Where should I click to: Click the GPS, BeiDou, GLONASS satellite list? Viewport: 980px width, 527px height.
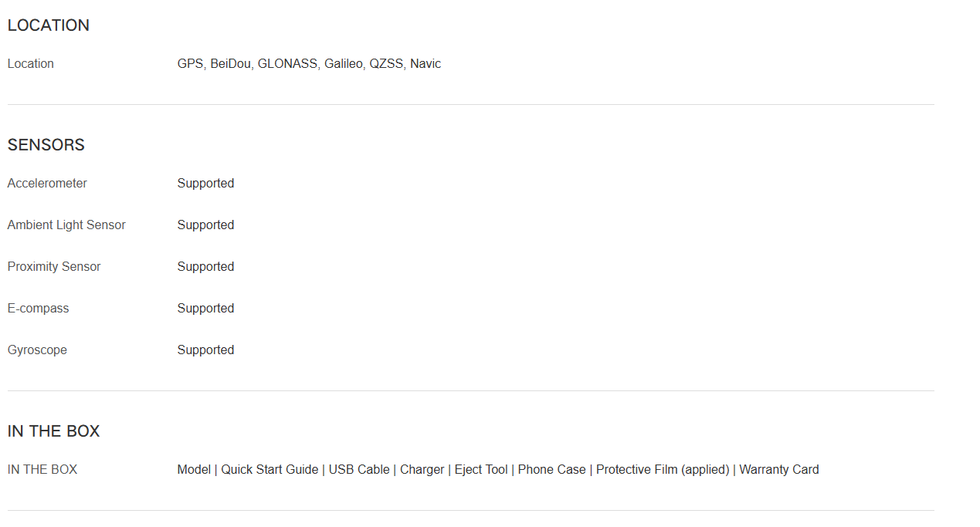pos(309,64)
